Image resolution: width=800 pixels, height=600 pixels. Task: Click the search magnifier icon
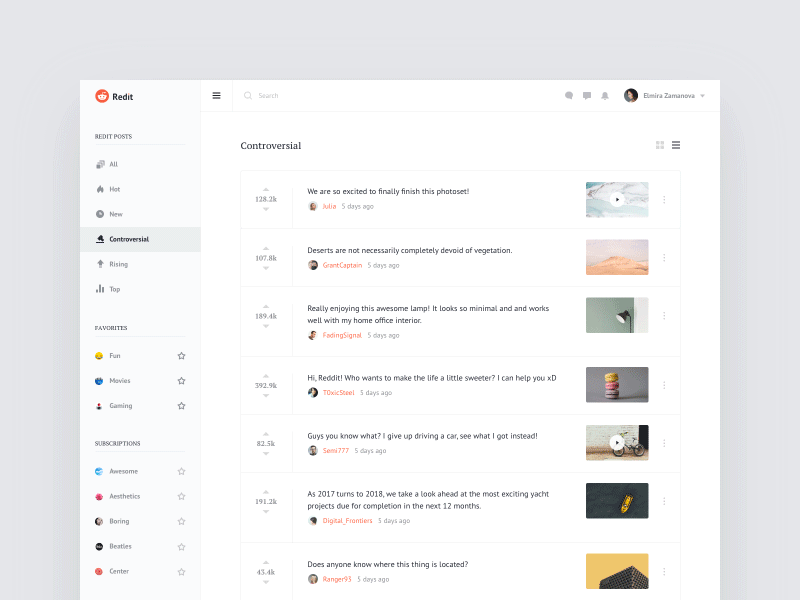(247, 95)
